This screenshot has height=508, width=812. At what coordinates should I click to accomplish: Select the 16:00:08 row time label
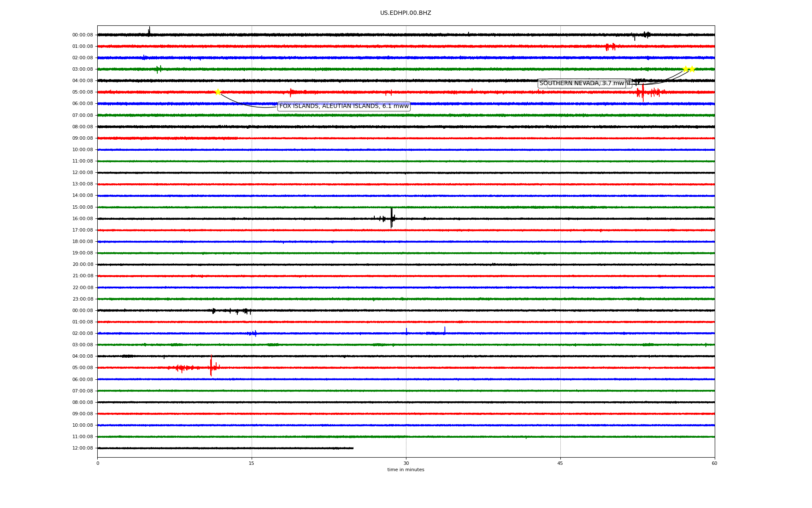pyautogui.click(x=82, y=218)
